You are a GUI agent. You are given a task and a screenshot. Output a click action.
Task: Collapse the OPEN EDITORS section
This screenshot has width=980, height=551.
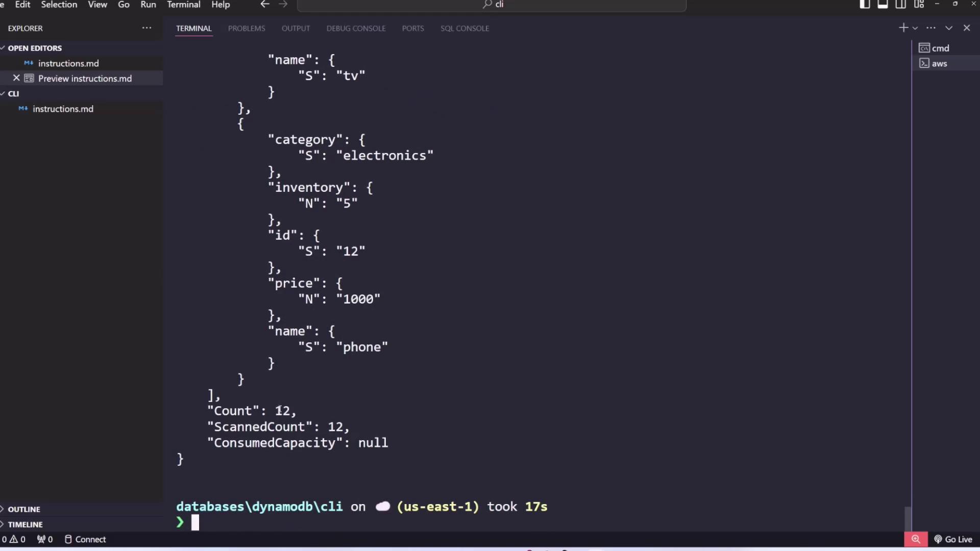click(34, 48)
